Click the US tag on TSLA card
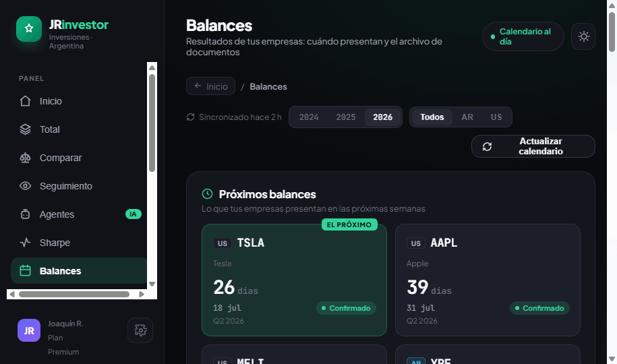This screenshot has height=364, width=617. 223,243
